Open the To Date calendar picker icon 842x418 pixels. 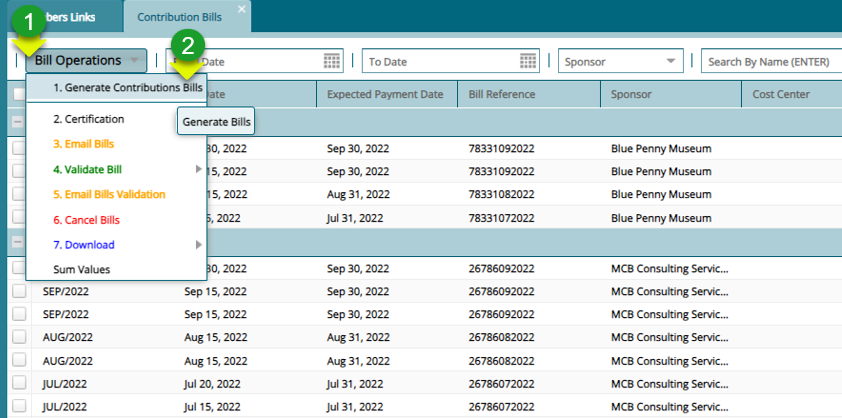[x=528, y=61]
